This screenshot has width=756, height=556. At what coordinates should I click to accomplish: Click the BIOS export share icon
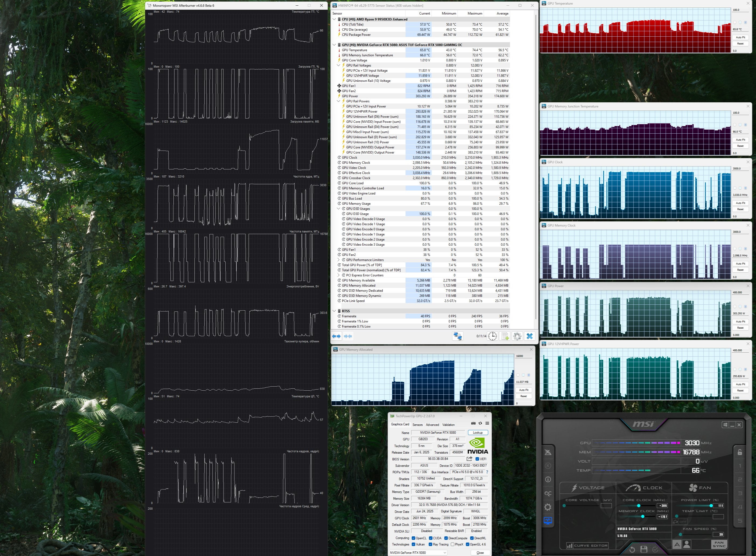(x=470, y=459)
